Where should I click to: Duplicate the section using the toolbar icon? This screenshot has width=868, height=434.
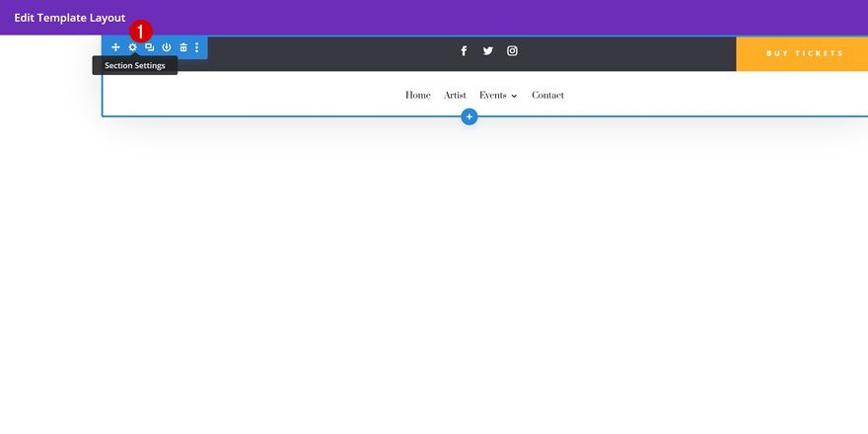149,47
